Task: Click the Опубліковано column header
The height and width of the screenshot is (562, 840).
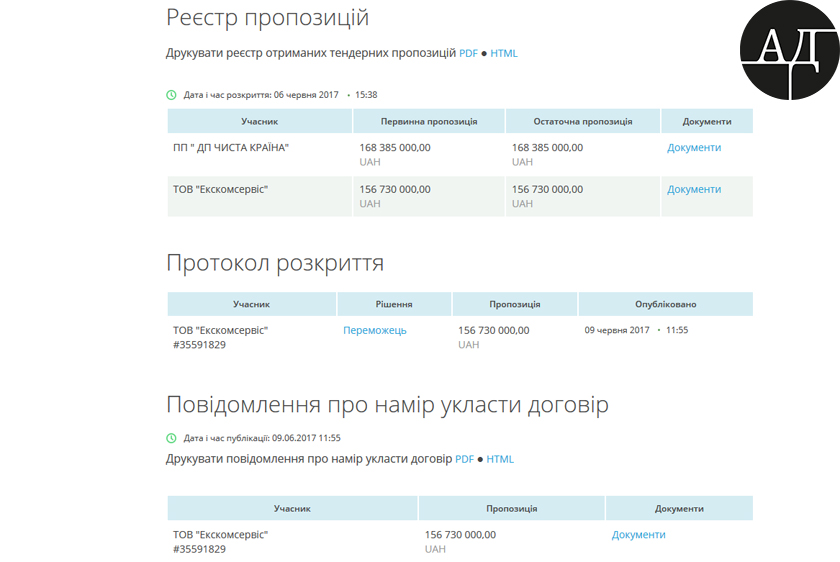Action: [665, 304]
